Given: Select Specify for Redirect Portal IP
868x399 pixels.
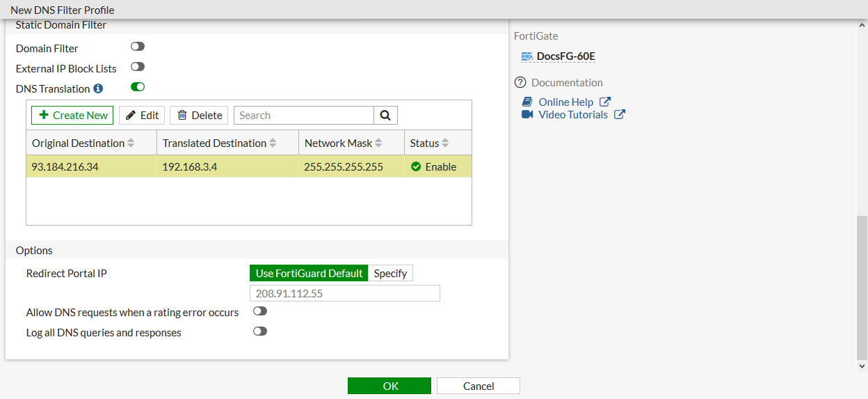Looking at the screenshot, I should (390, 274).
